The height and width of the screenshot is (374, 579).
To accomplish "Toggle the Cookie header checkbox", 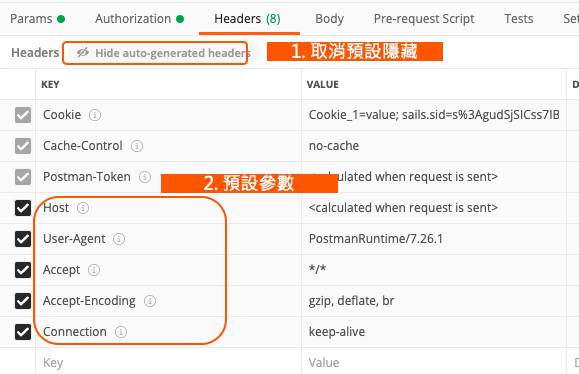I will tap(23, 115).
